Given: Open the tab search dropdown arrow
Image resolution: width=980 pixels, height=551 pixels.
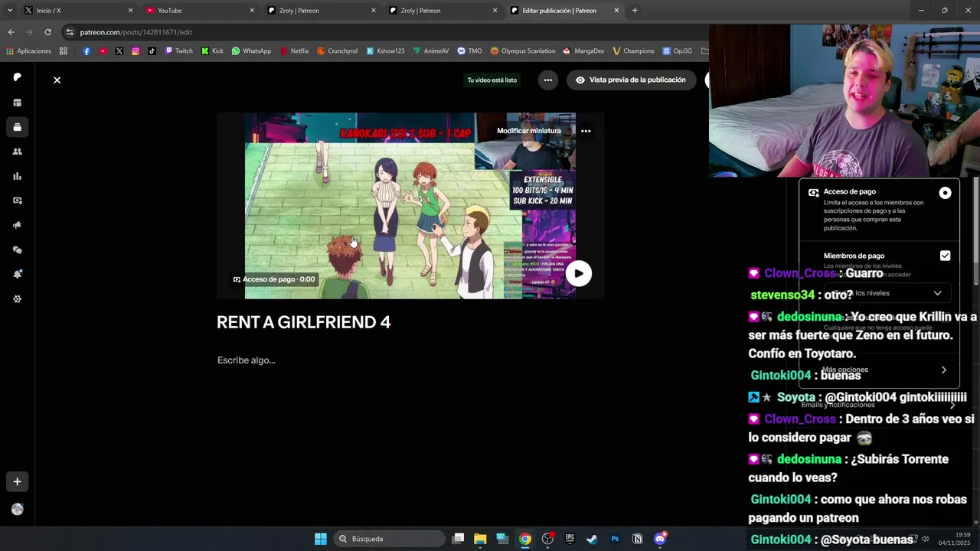Looking at the screenshot, I should click(x=10, y=11).
